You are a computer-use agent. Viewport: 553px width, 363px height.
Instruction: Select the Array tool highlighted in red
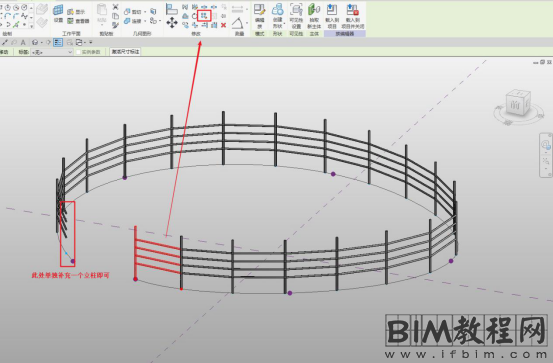pyautogui.click(x=204, y=16)
